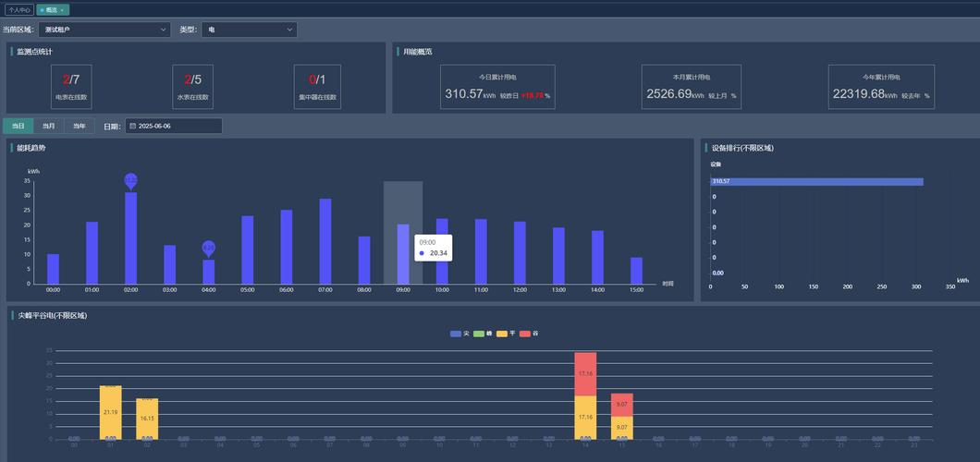Toggle the 尖 legend swatch

click(456, 334)
